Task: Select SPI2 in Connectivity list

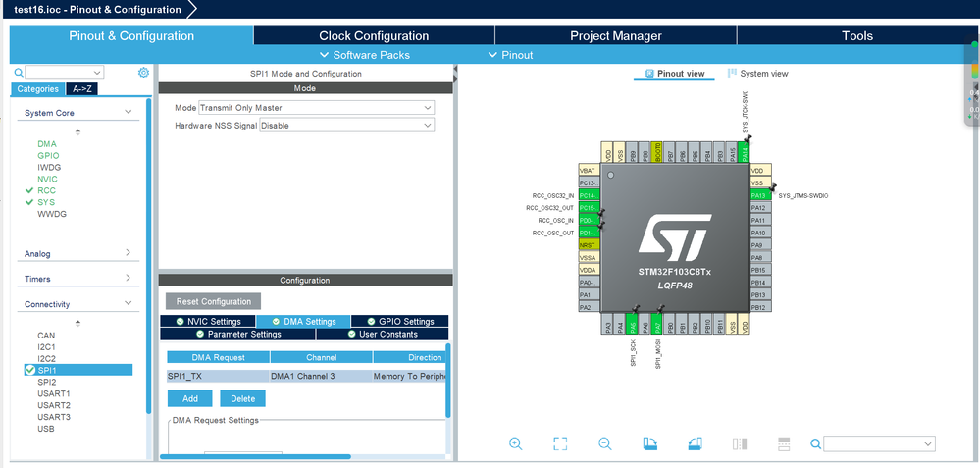Action: [x=47, y=382]
